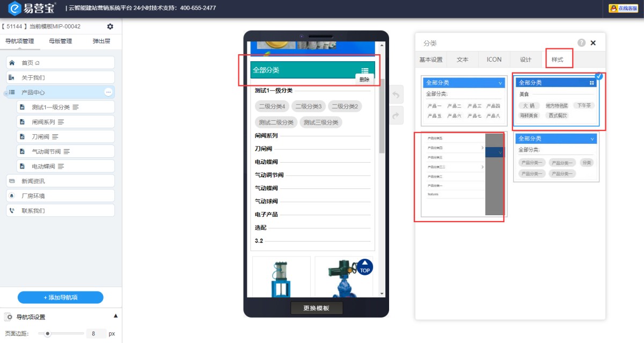The height and width of the screenshot is (343, 644).
Task: Click list icon in 全部分类 phone header
Action: tap(365, 70)
